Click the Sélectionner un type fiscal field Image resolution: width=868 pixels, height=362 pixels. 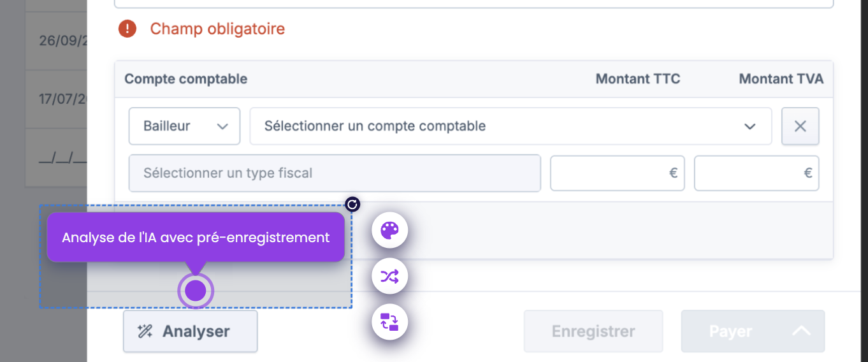pyautogui.click(x=335, y=173)
